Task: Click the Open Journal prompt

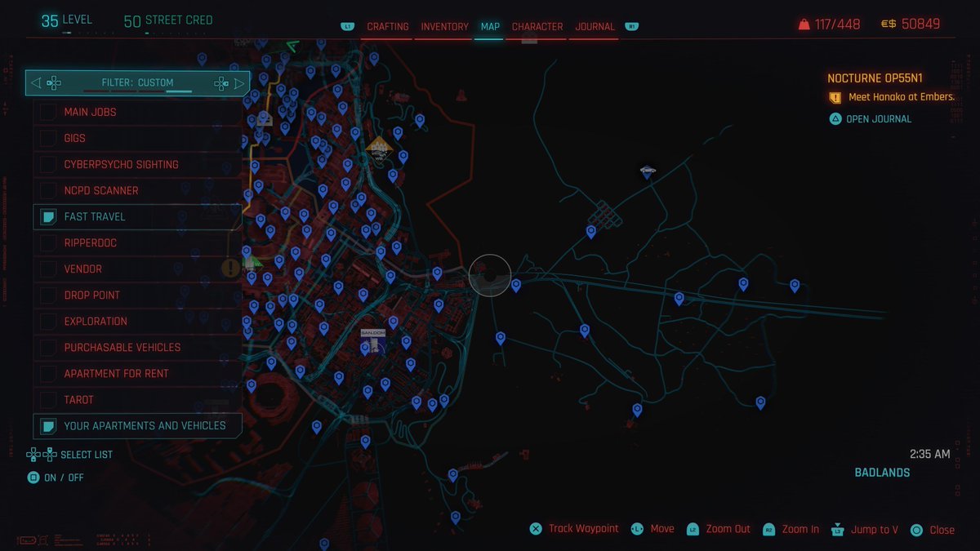Action: [879, 119]
